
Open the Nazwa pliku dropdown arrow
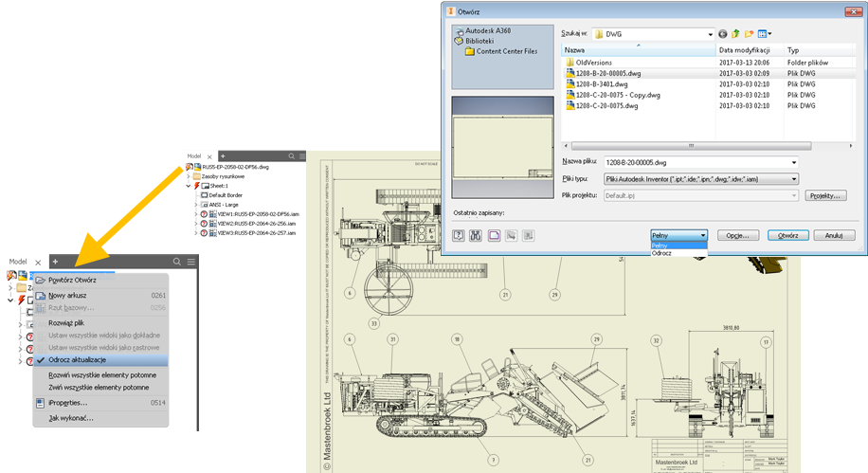[x=794, y=162]
